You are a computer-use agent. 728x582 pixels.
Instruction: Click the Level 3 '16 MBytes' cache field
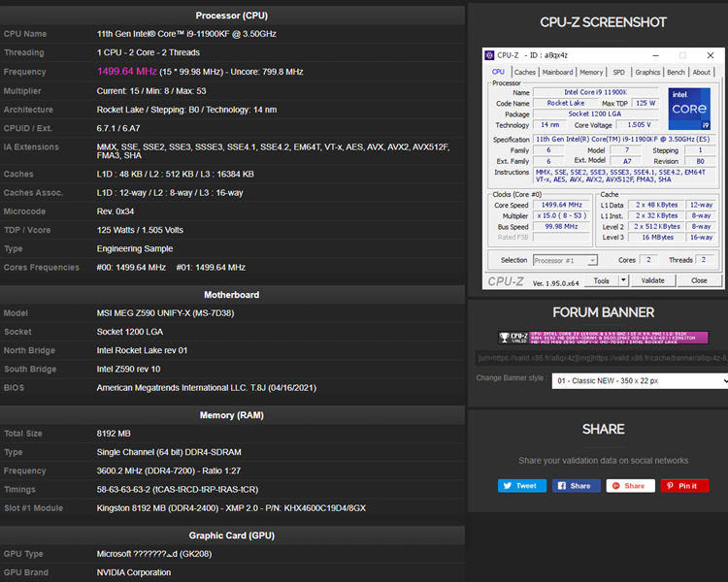tap(657, 237)
